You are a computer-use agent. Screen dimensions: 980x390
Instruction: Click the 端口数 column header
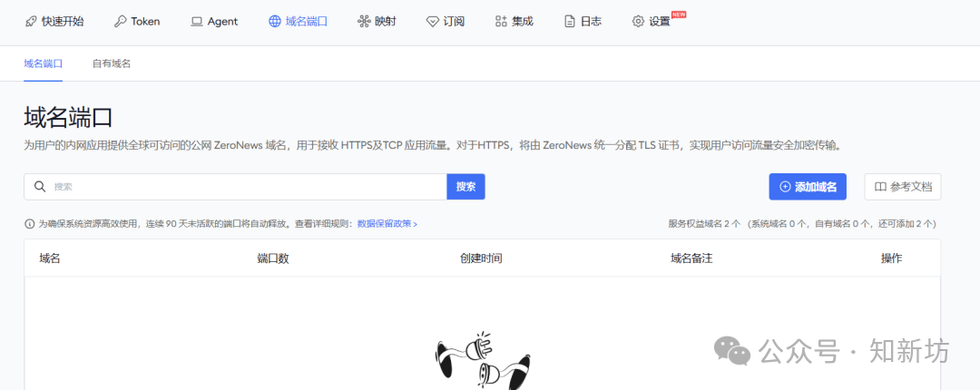(x=272, y=258)
